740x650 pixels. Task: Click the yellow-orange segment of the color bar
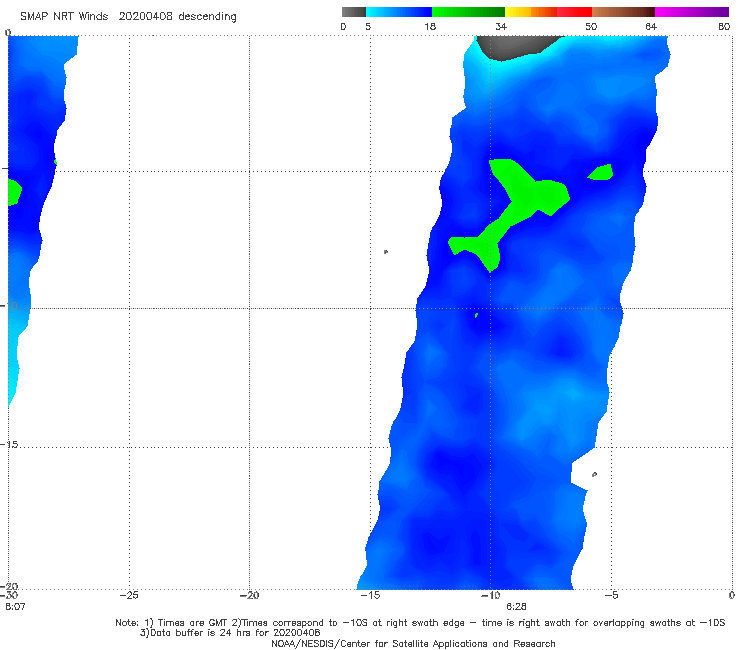coord(531,12)
